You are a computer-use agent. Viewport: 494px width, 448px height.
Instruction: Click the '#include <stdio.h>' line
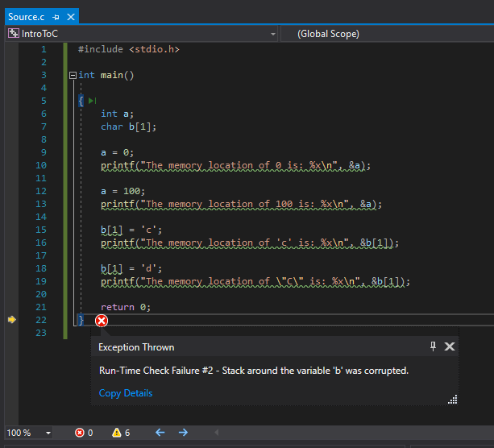[129, 49]
